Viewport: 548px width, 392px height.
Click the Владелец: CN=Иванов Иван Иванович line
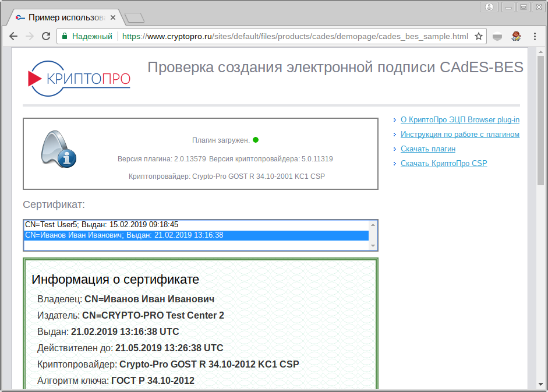tap(126, 299)
